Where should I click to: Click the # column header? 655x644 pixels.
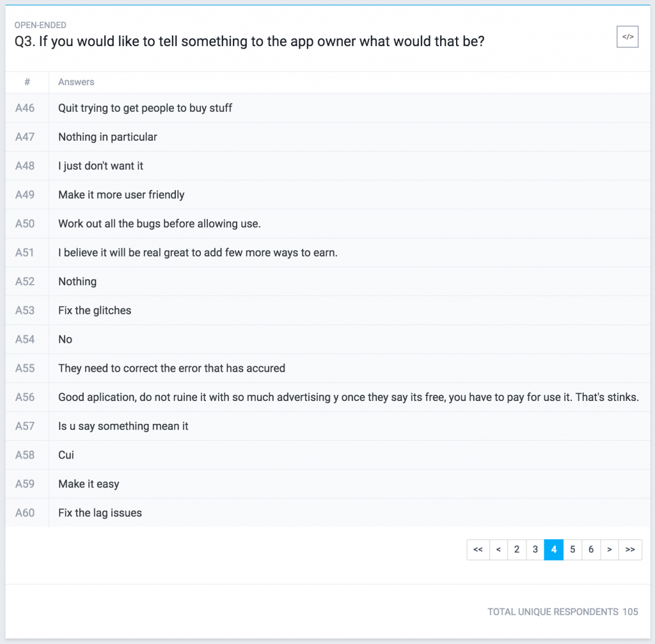tap(28, 82)
